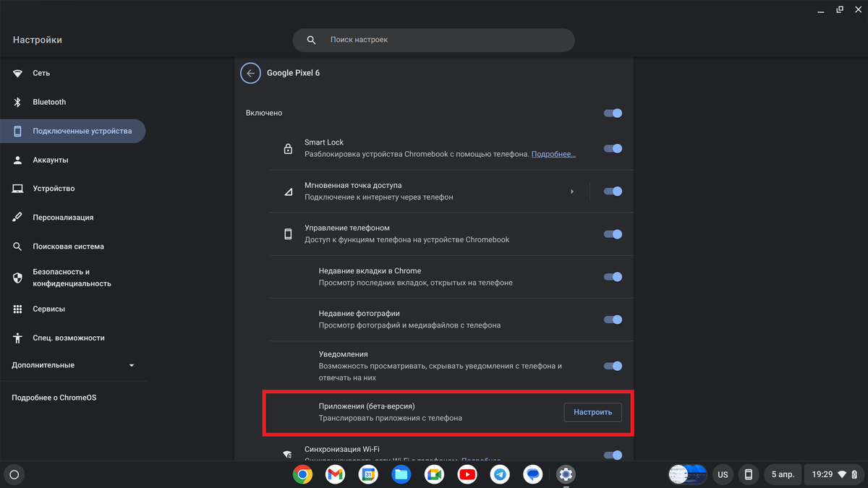Screen dimensions: 868x488
Task: Click the phone icon by Управление телефоном
Action: point(288,234)
